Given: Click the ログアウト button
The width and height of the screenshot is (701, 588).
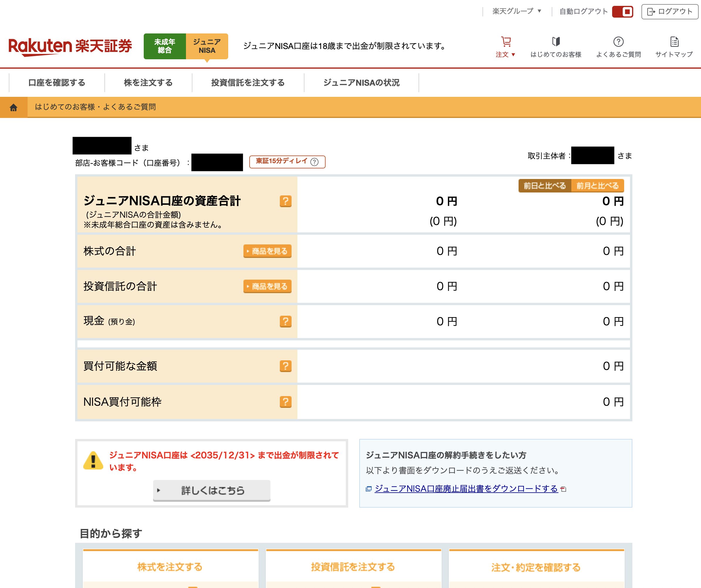Looking at the screenshot, I should coord(670,12).
